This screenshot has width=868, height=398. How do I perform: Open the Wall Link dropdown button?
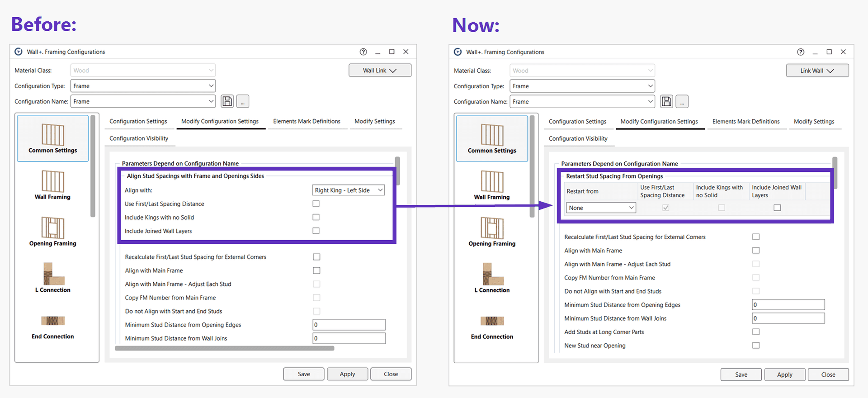380,71
